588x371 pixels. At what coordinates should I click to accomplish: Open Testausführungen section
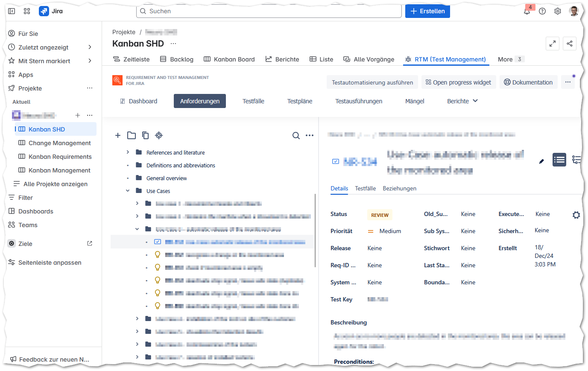(x=359, y=101)
